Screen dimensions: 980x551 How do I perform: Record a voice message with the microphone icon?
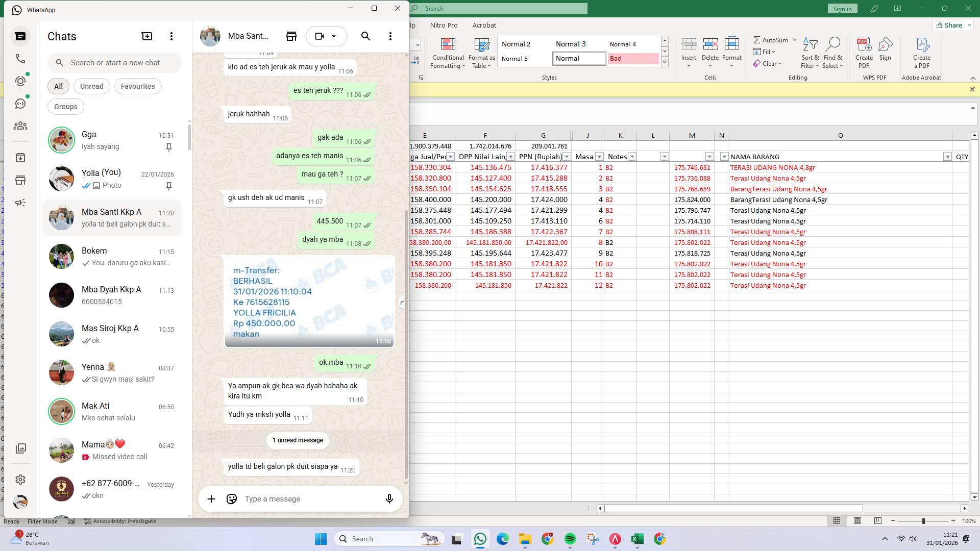[x=389, y=498]
